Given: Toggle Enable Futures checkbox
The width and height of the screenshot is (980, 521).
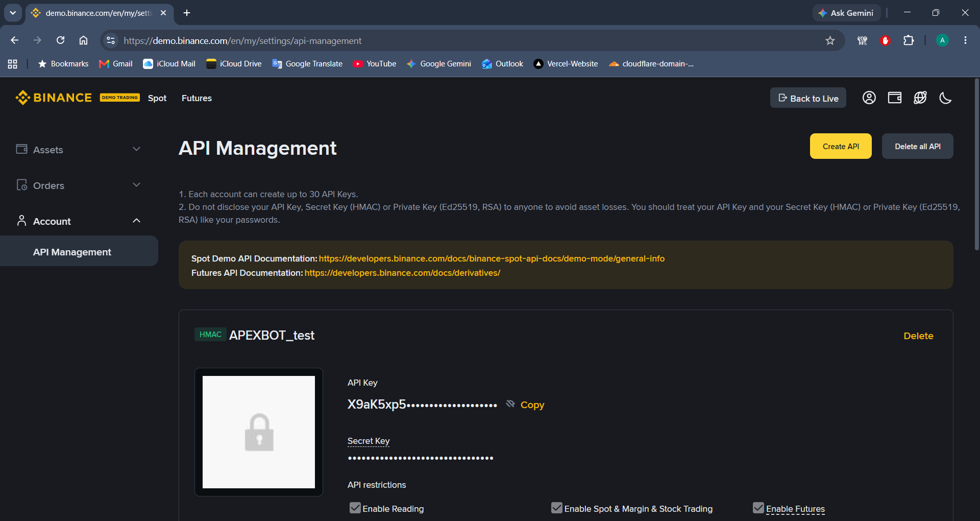Looking at the screenshot, I should pos(758,508).
